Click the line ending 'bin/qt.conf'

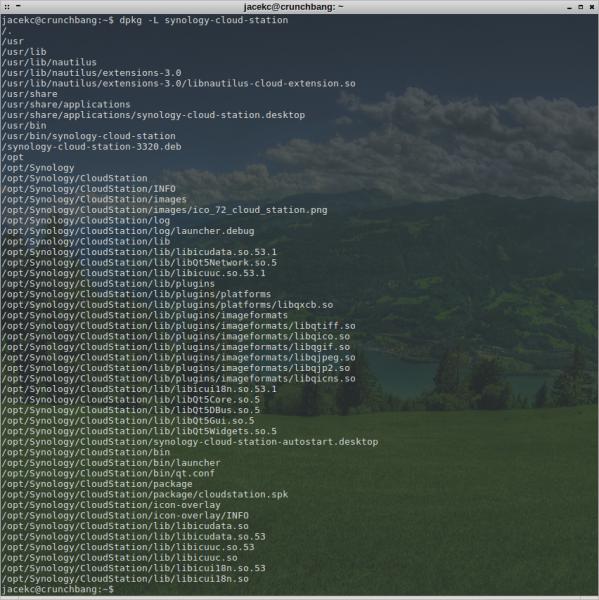pos(108,474)
